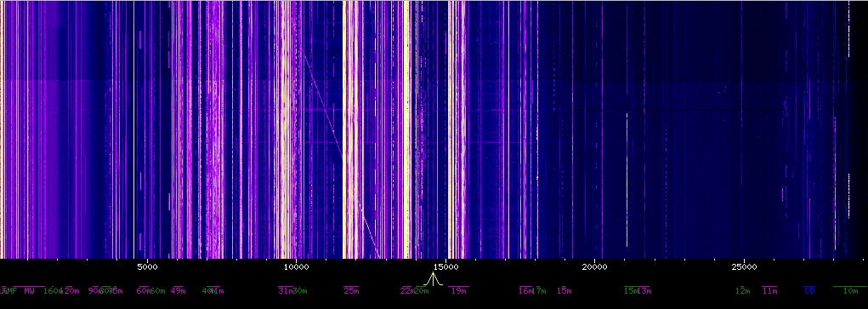Select the 19m broadcast band label
Viewport: 868px width, 309px height.
(458, 290)
